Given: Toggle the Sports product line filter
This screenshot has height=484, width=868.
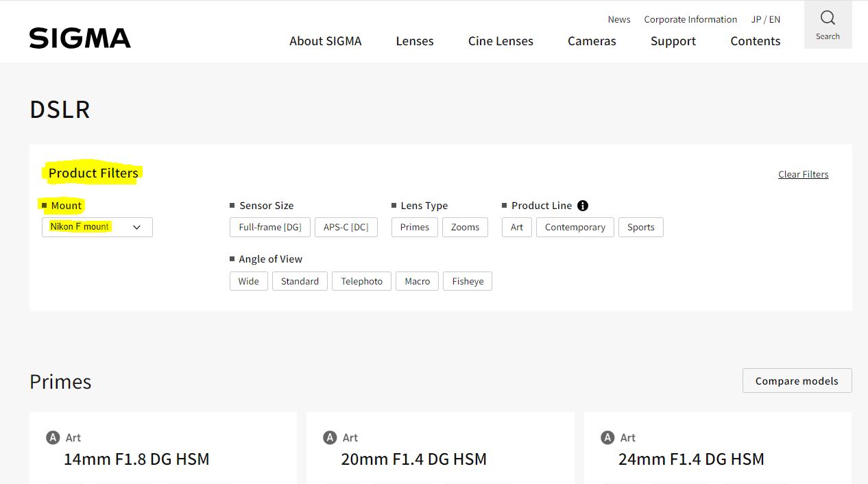Looking at the screenshot, I should tap(641, 227).
